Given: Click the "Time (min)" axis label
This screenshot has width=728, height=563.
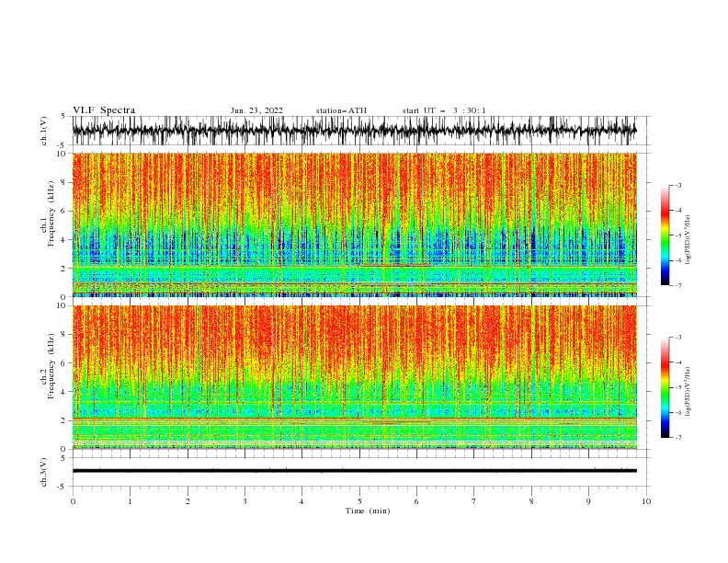Looking at the screenshot, I should [x=368, y=511].
